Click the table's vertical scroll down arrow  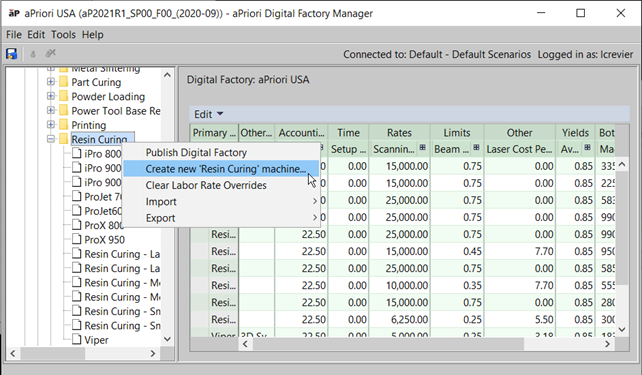pyautogui.click(x=622, y=329)
